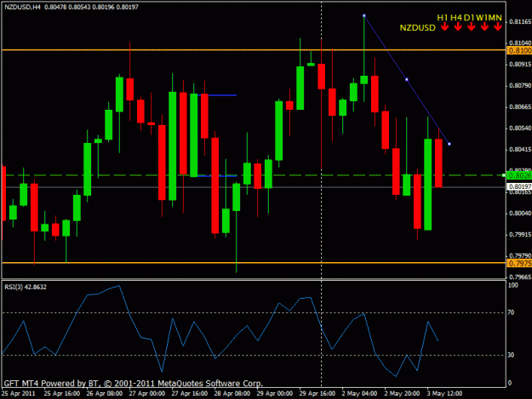
Task: Click the 3 May 12:00 time label
Action: click(444, 394)
